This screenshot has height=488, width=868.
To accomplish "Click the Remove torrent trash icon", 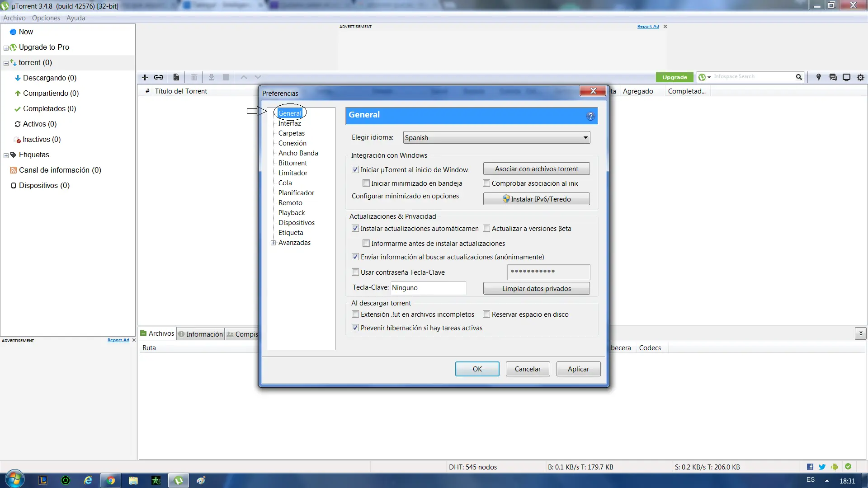I will (x=194, y=77).
